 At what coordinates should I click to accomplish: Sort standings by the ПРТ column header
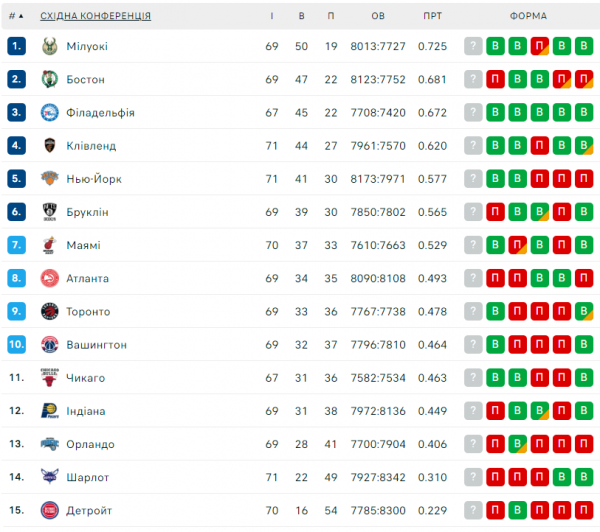[432, 16]
